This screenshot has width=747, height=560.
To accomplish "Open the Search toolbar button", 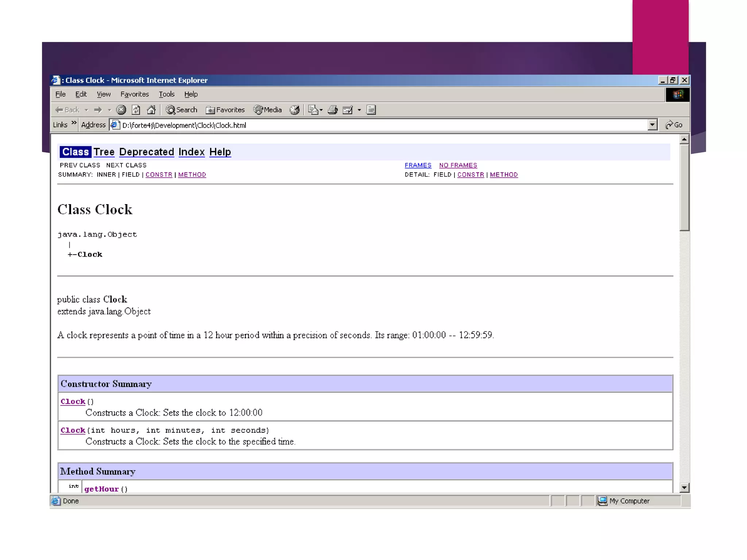I will 181,110.
